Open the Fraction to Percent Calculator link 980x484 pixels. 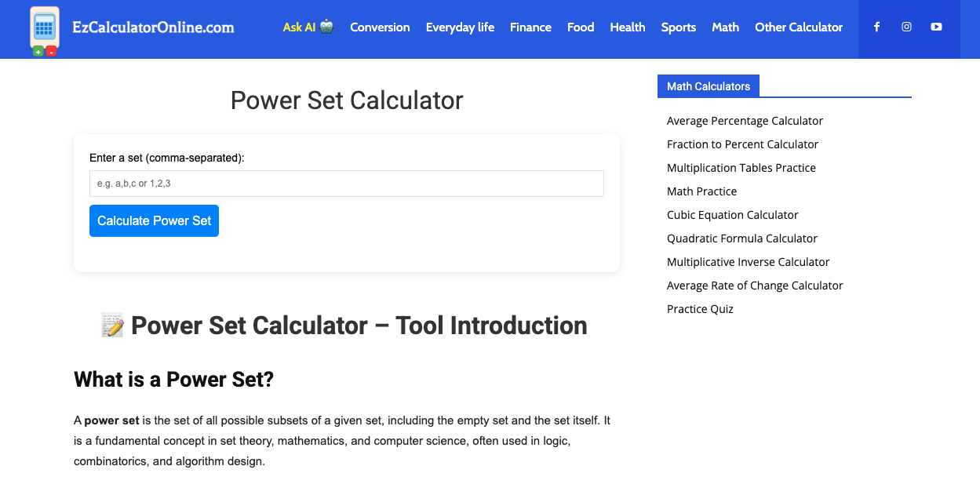(x=742, y=144)
